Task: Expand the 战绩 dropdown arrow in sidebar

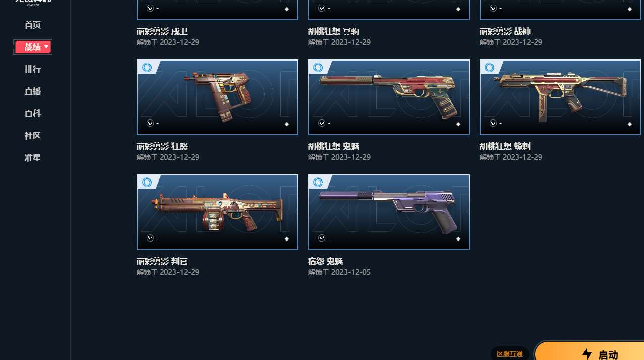Action: coord(46,47)
